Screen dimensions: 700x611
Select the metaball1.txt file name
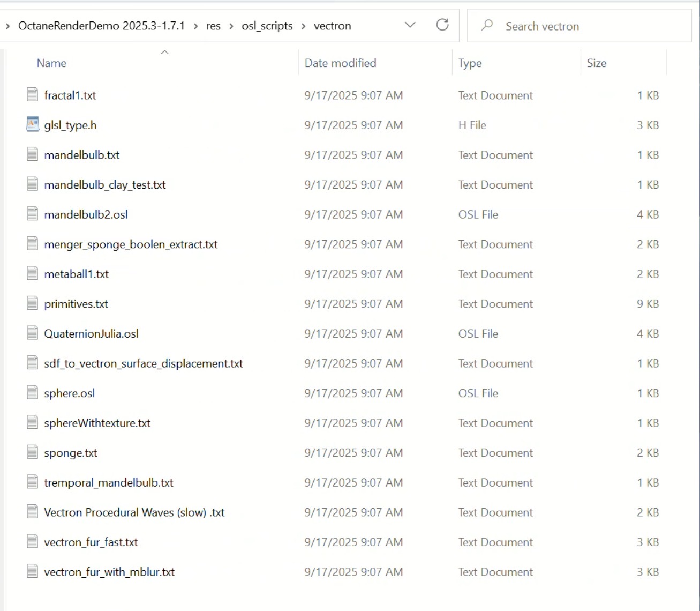pyautogui.click(x=77, y=274)
